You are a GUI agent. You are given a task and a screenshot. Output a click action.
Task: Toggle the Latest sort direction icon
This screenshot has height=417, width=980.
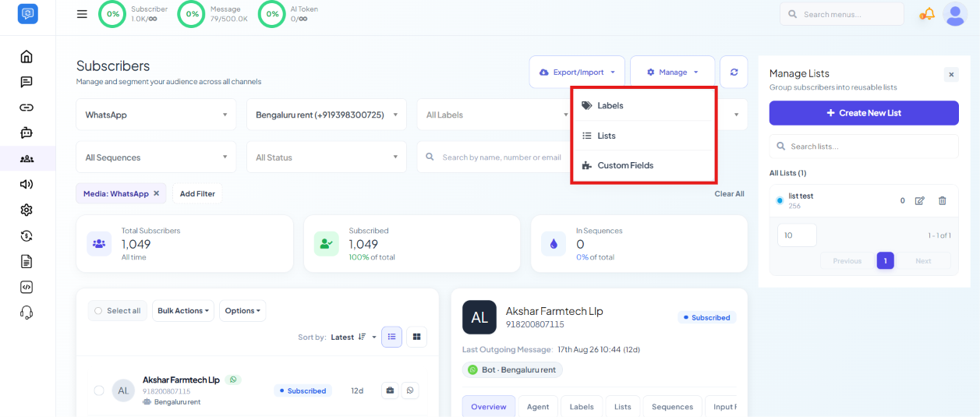click(x=362, y=337)
